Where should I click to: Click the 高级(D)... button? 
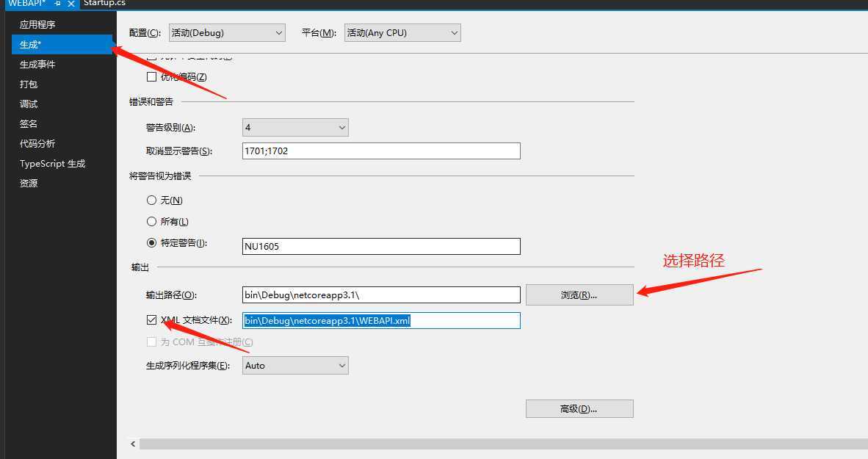coord(579,408)
